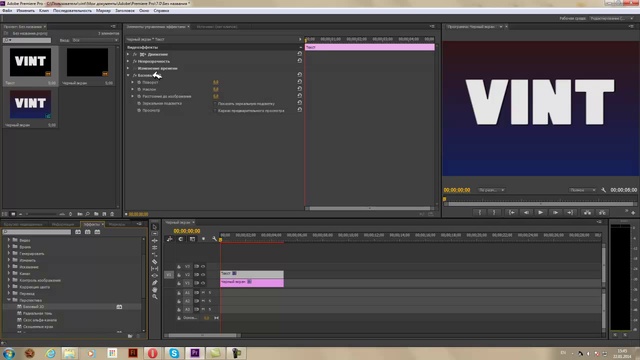This screenshot has height=360, width=640.
Task: Expand the Расстояние до изображения parameter
Action: click(132, 96)
